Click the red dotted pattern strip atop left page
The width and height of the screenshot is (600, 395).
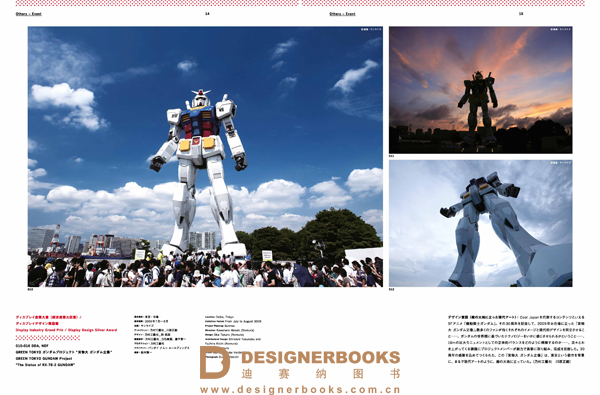click(x=157, y=3)
